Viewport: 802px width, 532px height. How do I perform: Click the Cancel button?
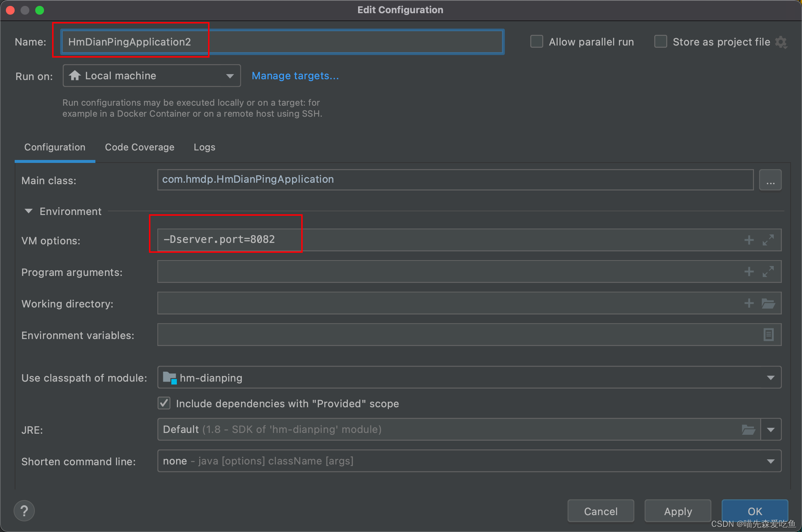tap(601, 511)
